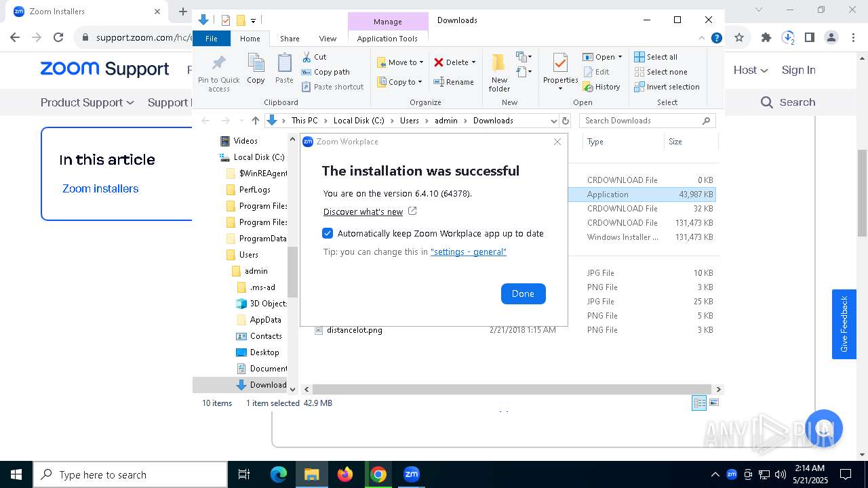Switch to the Application Tools tab
This screenshot has height=488, width=868.
pyautogui.click(x=387, y=39)
